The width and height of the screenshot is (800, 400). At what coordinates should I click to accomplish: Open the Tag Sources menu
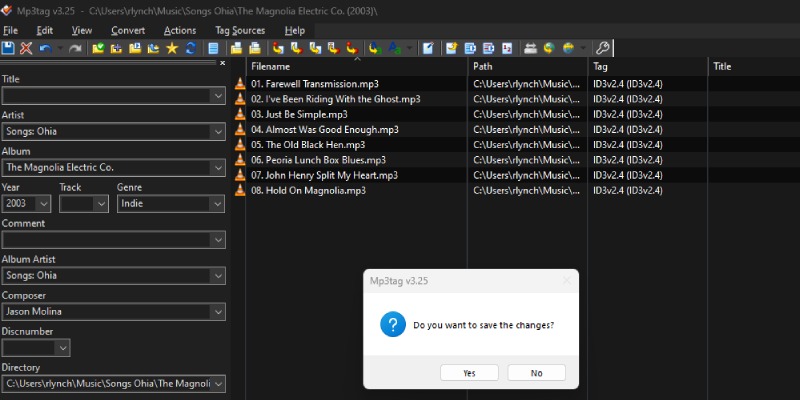(240, 31)
